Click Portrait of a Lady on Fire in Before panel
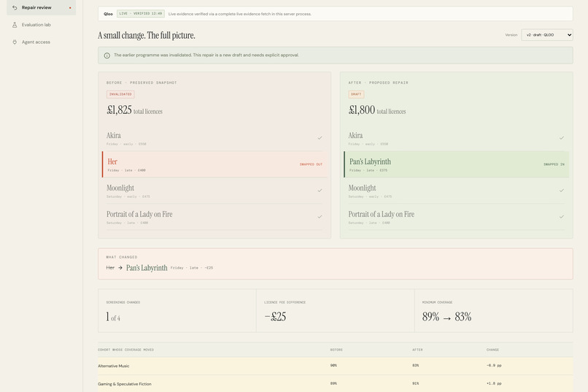The image size is (588, 392). 139,214
